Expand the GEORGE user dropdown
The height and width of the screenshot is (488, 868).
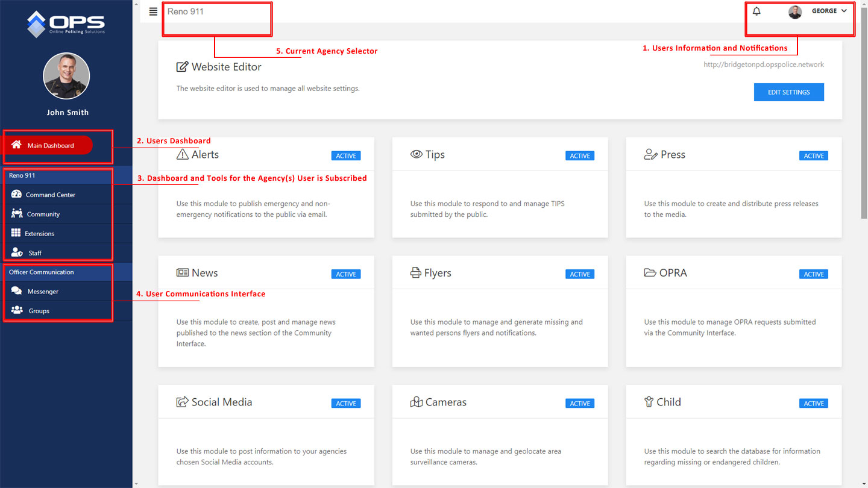(829, 11)
